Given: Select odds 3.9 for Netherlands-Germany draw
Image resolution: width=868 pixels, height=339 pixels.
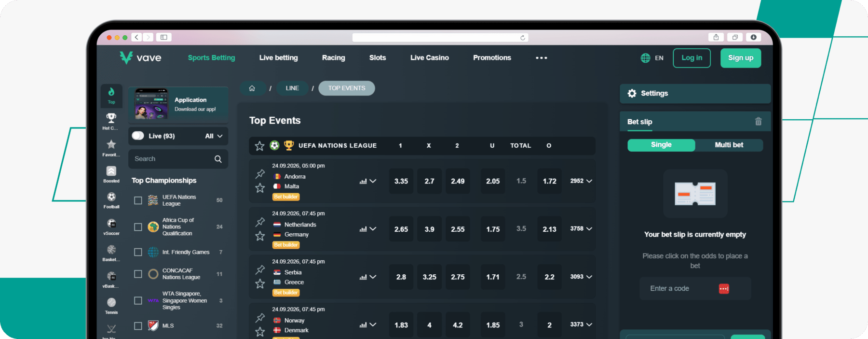Looking at the screenshot, I should (429, 229).
